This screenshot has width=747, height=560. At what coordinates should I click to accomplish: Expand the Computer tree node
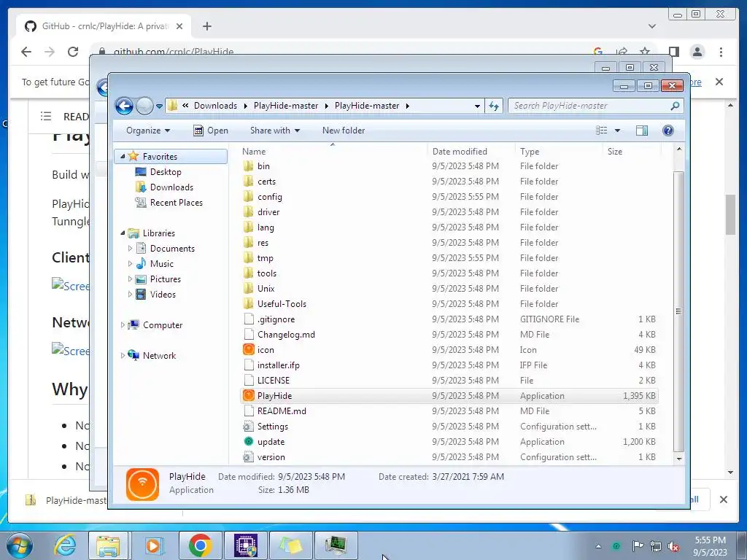pyautogui.click(x=123, y=324)
